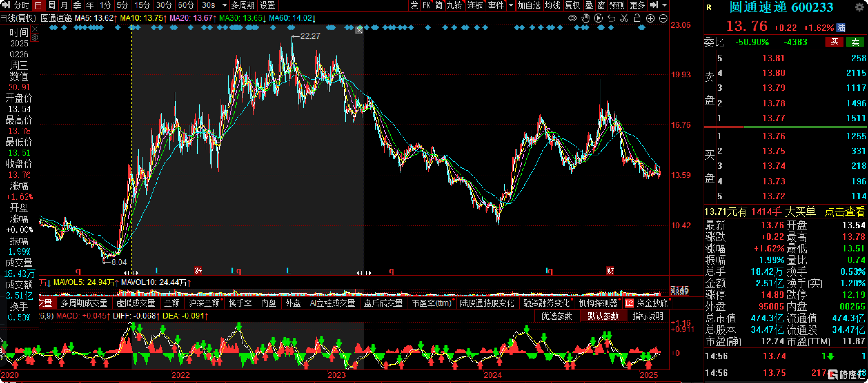Viewport: 868px width, 383px height.
Task: Select 陆股通持股变化 tab
Action: [487, 303]
